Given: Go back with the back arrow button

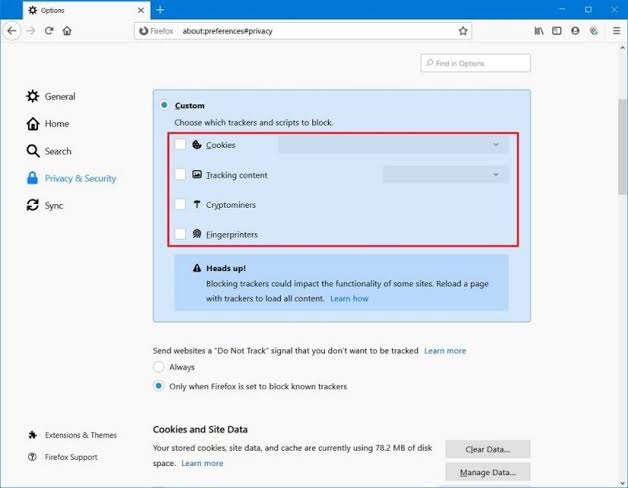Looking at the screenshot, I should tap(12, 31).
